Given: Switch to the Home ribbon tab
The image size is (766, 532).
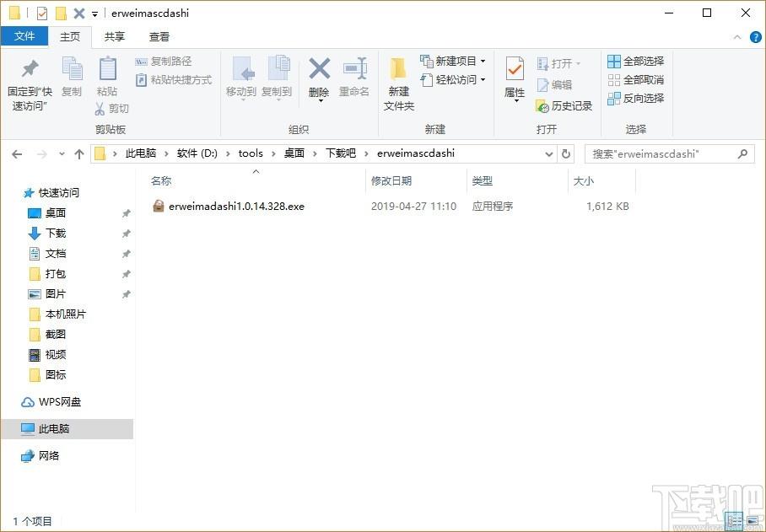Looking at the screenshot, I should click(70, 36).
